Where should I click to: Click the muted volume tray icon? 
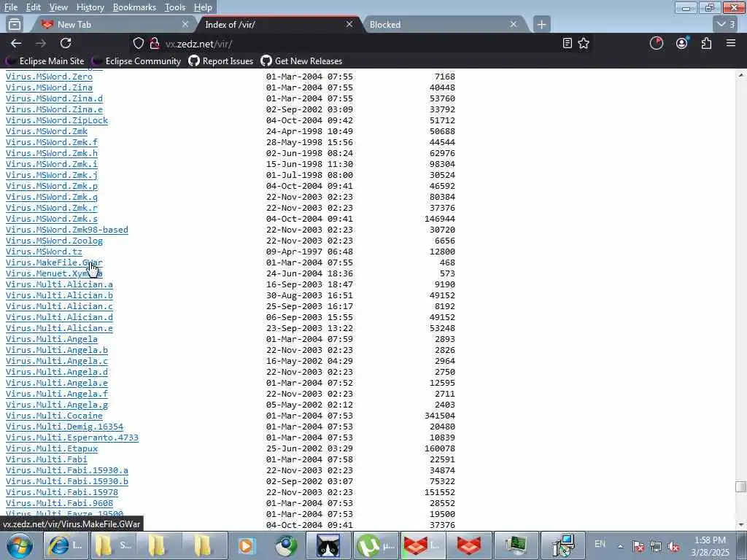(x=673, y=547)
